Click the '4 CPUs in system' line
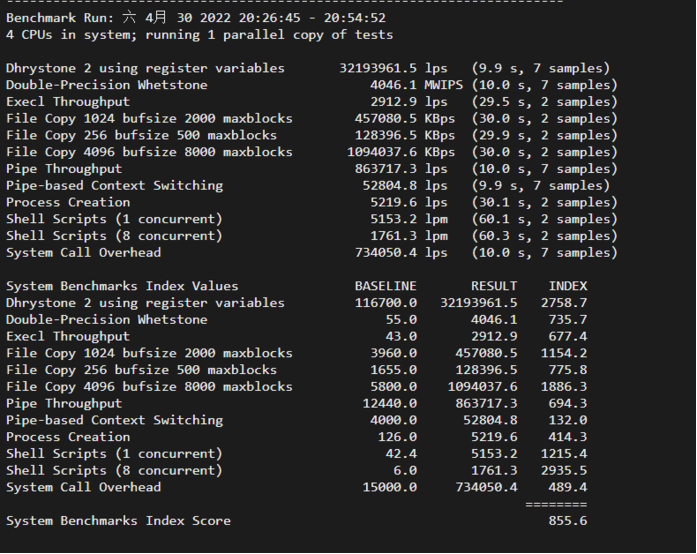The image size is (697, 554). pyautogui.click(x=199, y=35)
